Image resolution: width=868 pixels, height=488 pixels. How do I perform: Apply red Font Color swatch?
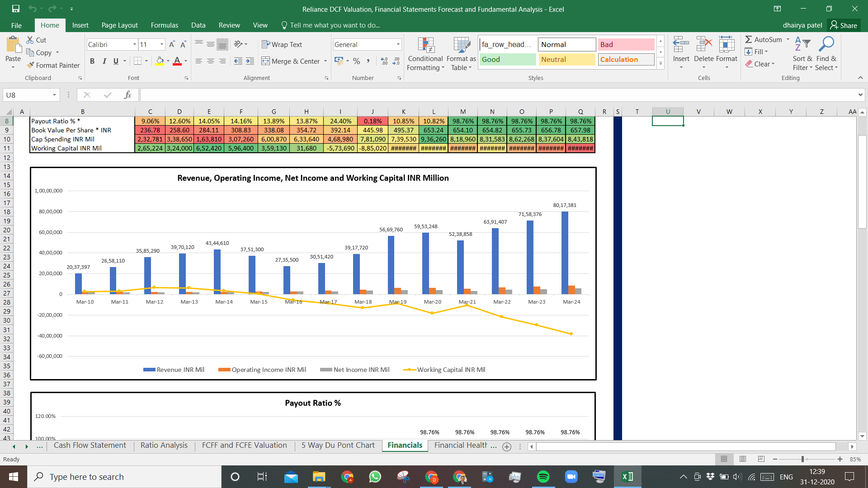[x=177, y=61]
